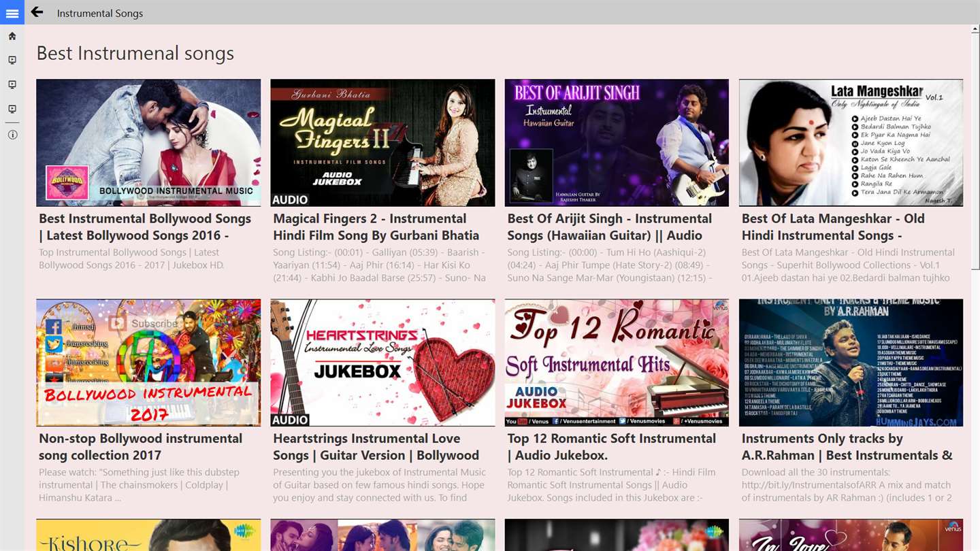Select the second screen icon in sidebar
This screenshot has height=551, width=980.
point(12,85)
